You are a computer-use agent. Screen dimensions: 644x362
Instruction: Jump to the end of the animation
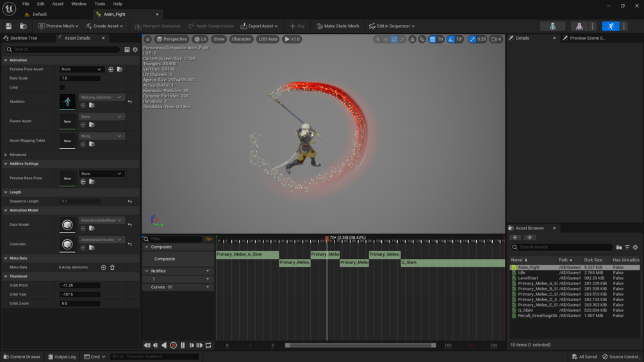point(199,345)
